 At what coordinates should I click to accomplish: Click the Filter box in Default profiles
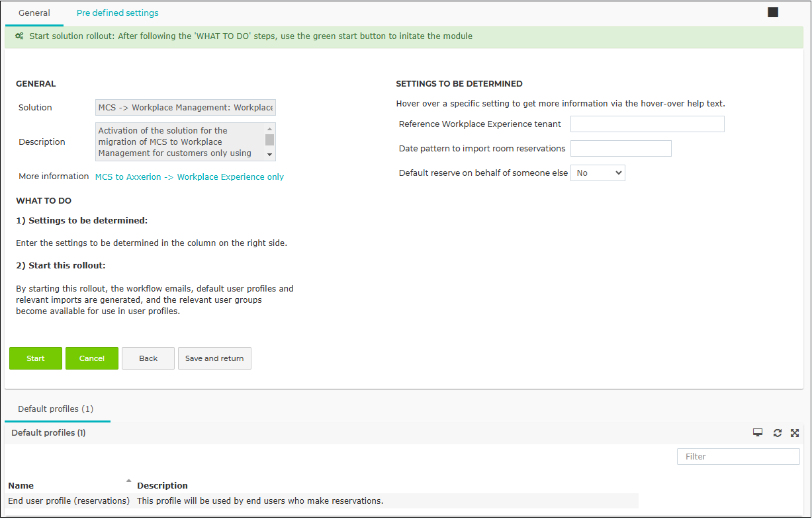tap(739, 456)
